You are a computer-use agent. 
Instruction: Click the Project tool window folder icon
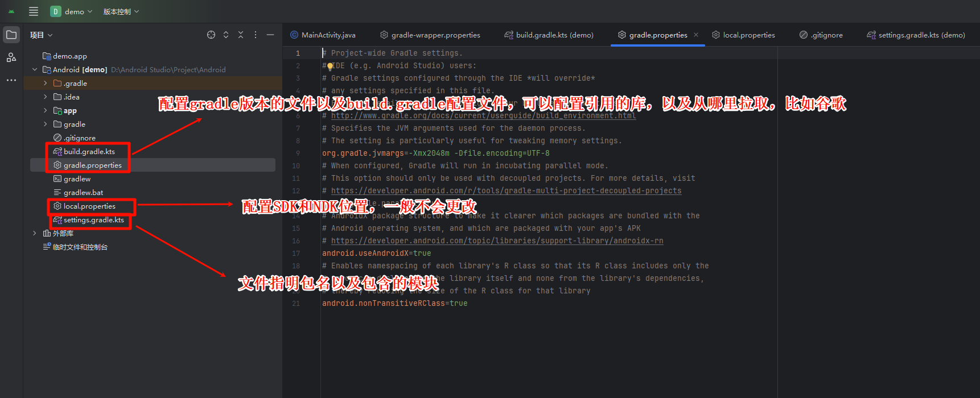click(11, 35)
